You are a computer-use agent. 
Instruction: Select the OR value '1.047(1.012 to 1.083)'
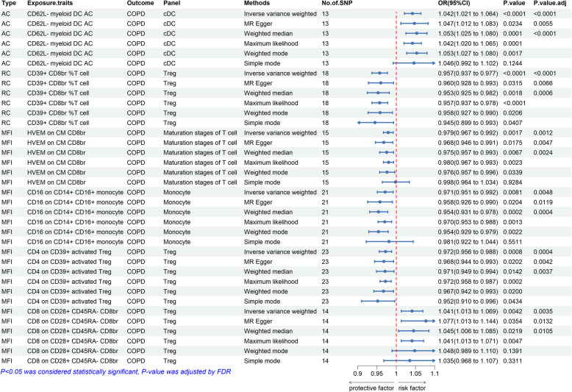pyautogui.click(x=468, y=24)
